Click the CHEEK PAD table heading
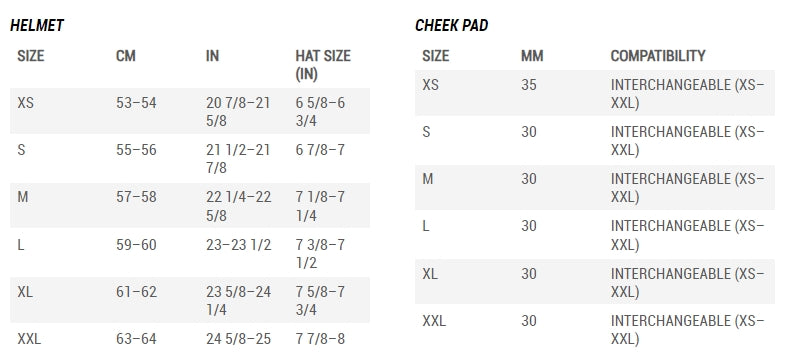The width and height of the screenshot is (797, 360). pos(451,25)
